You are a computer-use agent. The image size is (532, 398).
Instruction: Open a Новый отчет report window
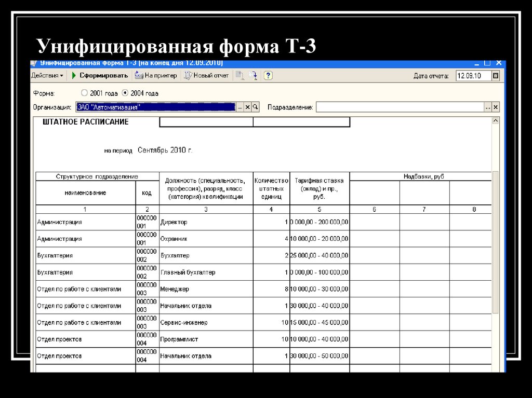tap(188, 75)
